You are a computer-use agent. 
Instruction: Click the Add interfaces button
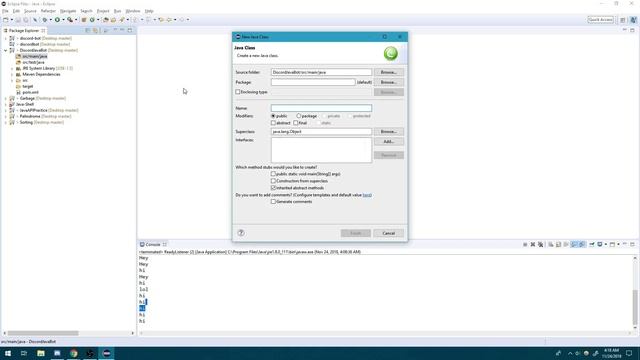point(389,142)
